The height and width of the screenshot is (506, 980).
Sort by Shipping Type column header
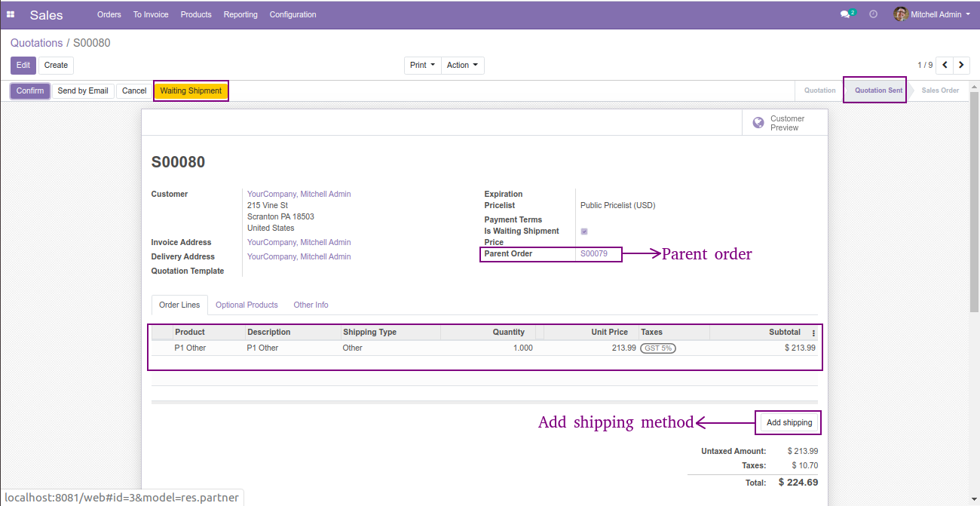tap(390, 332)
